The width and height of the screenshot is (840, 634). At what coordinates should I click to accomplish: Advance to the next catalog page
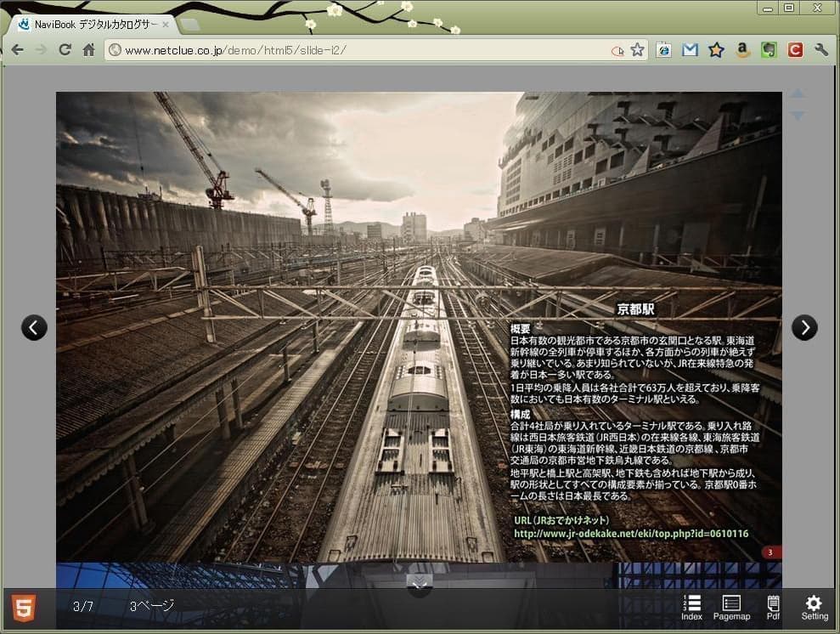(x=804, y=327)
